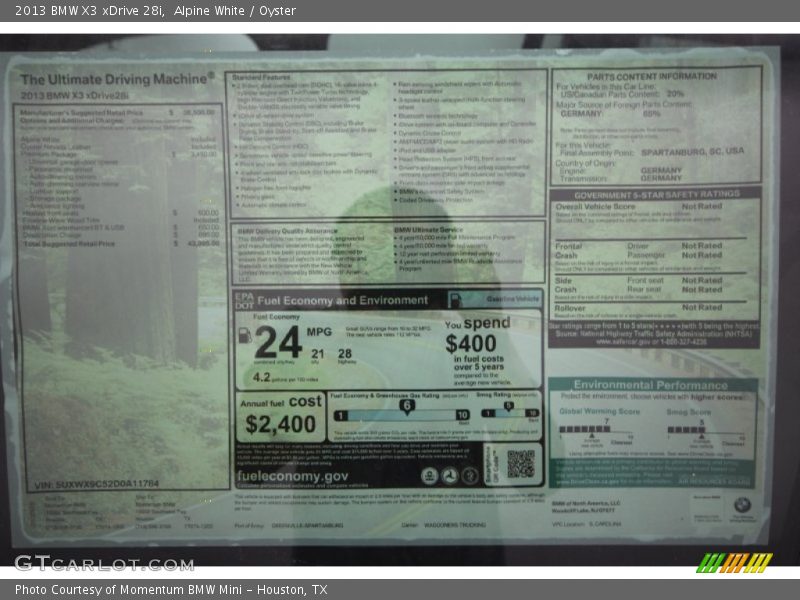
Task: Click the '$2,400' annual fuel cost figure
Action: click(x=280, y=424)
